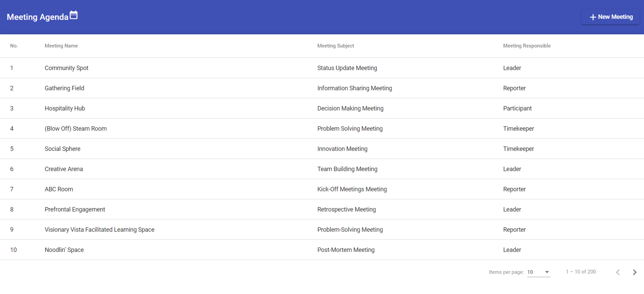Click the No. column header

tap(14, 46)
